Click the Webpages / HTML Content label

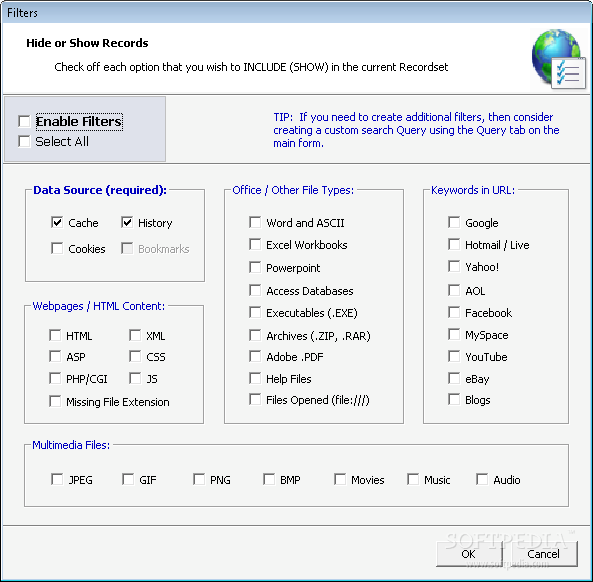point(99,306)
